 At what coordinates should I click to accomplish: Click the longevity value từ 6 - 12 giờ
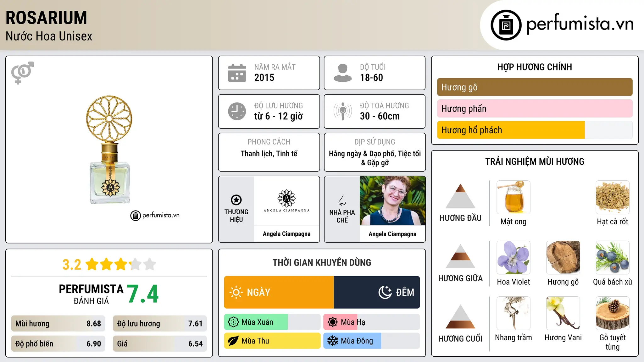(x=278, y=116)
